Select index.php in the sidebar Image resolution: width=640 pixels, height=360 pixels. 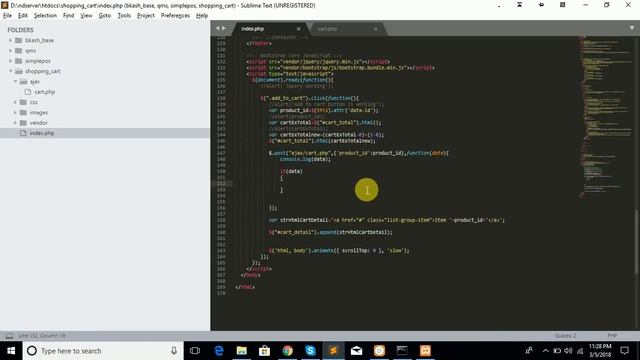[x=105, y=133]
